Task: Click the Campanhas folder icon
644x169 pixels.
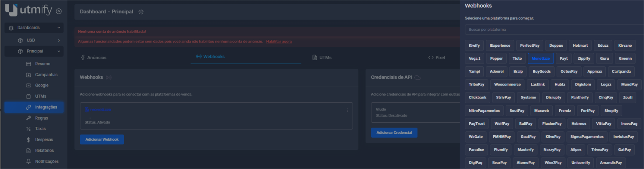Action: [28, 75]
